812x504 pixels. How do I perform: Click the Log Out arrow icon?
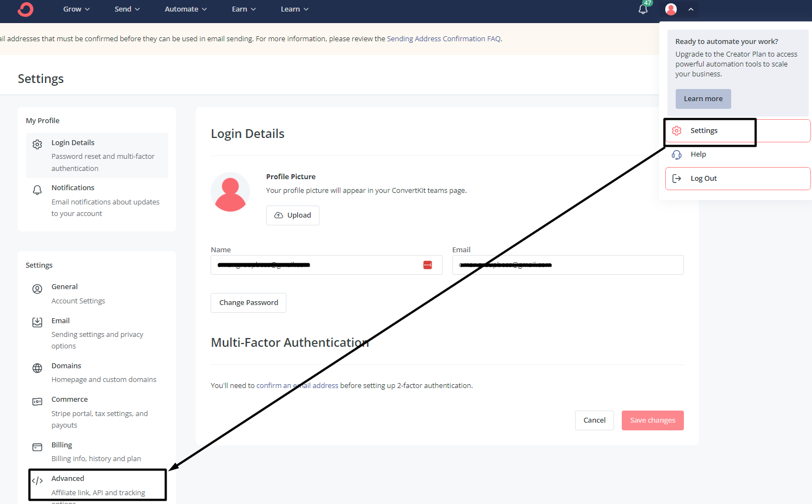point(677,179)
